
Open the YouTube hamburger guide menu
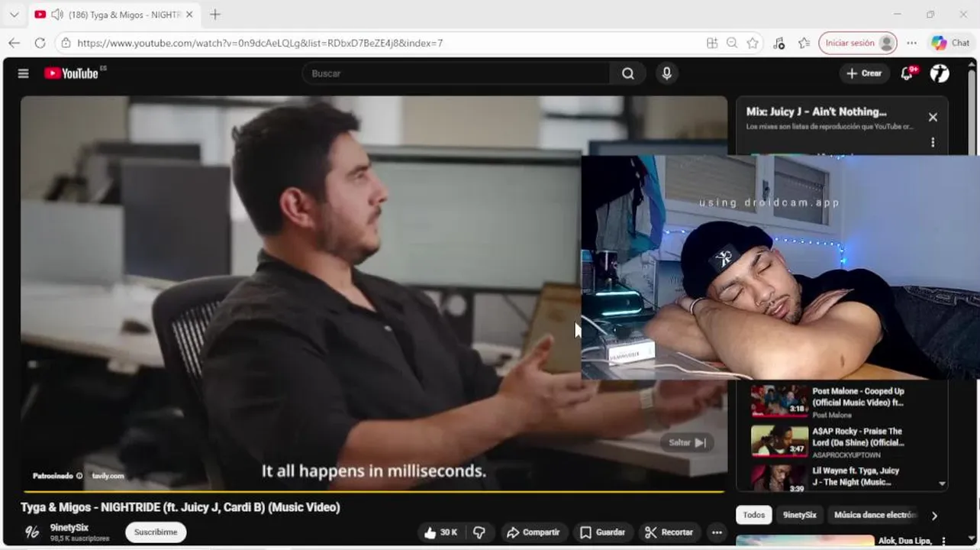point(23,73)
